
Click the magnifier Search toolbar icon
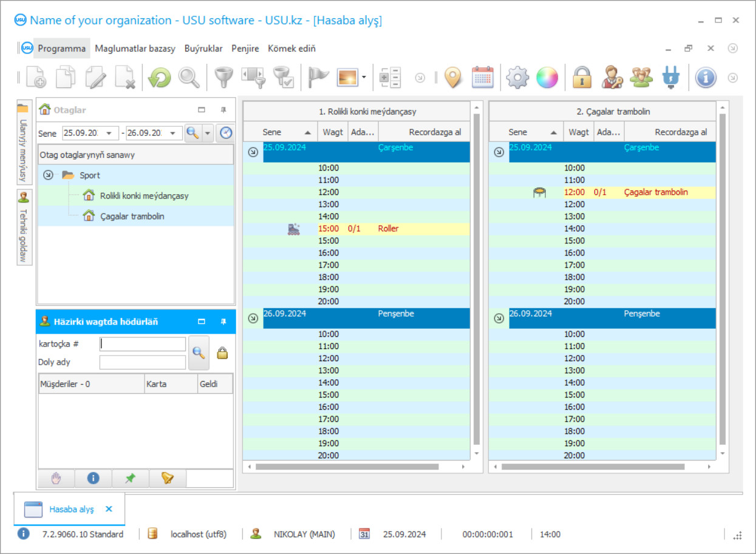(x=189, y=78)
